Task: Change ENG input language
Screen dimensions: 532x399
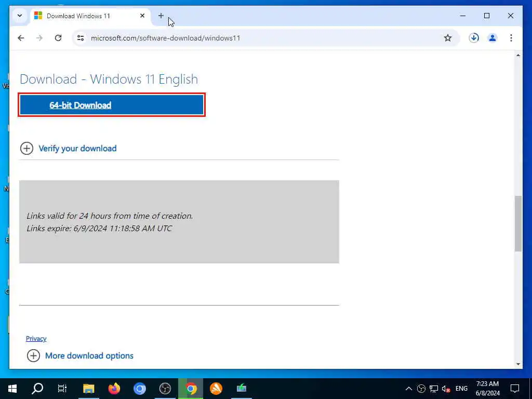Action: (x=461, y=389)
